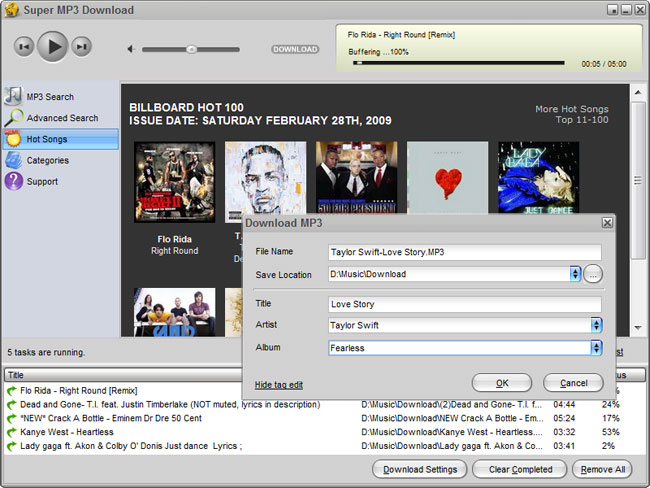Click browse folder button beside Save Location
This screenshot has height=488, width=650.
[593, 274]
